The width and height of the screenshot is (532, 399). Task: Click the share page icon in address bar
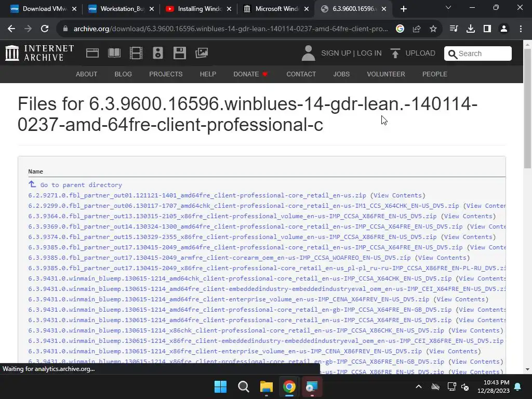417,29
